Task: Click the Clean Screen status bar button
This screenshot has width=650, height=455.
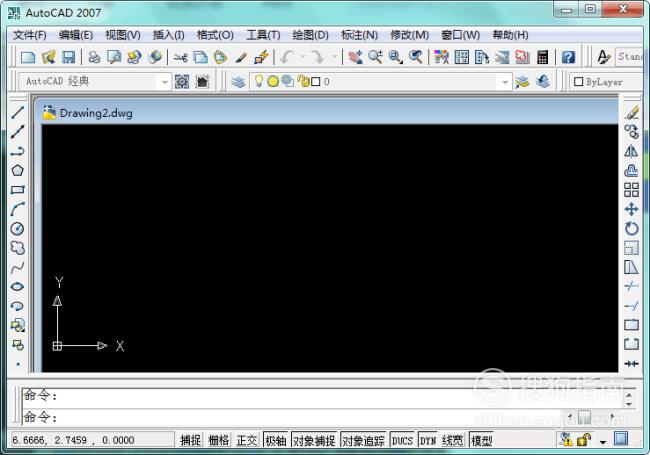Action: tap(621, 438)
